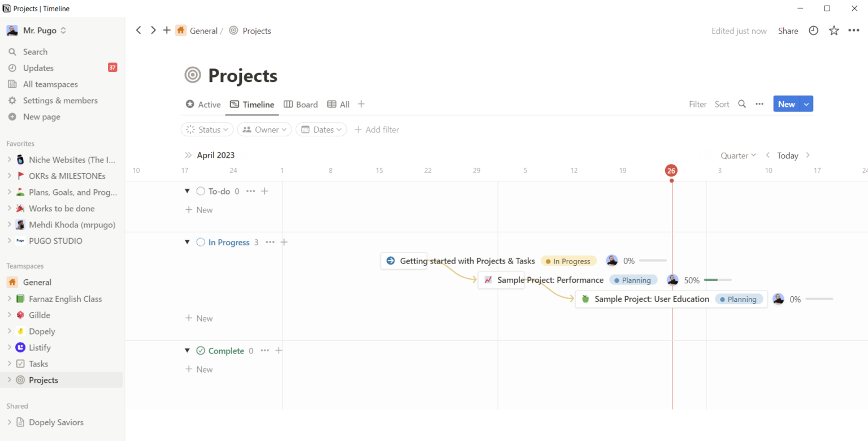
Task: Favorite this page with the star toggle
Action: coord(834,31)
